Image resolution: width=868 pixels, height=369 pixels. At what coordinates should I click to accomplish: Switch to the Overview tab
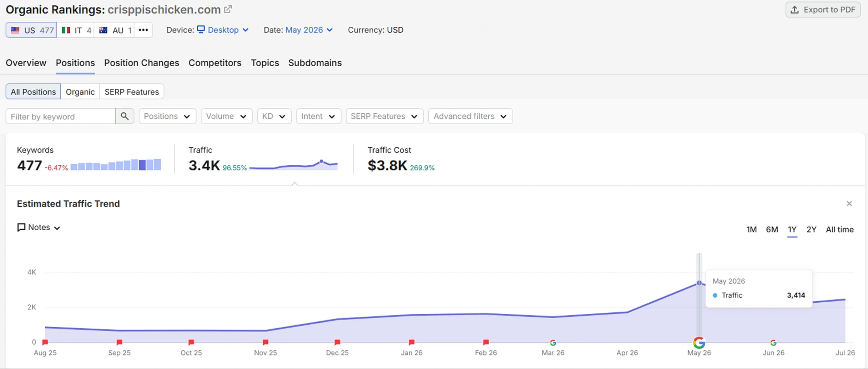pyautogui.click(x=26, y=63)
